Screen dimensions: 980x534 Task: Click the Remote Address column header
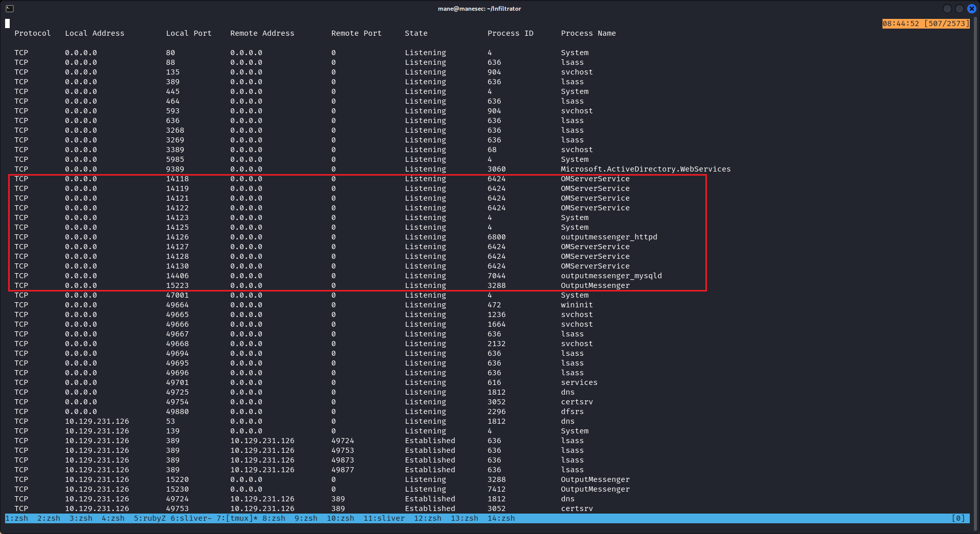(x=262, y=33)
